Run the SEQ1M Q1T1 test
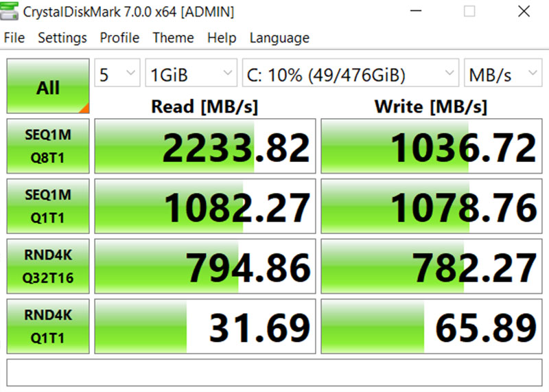This screenshot has width=549, height=392. (x=48, y=206)
